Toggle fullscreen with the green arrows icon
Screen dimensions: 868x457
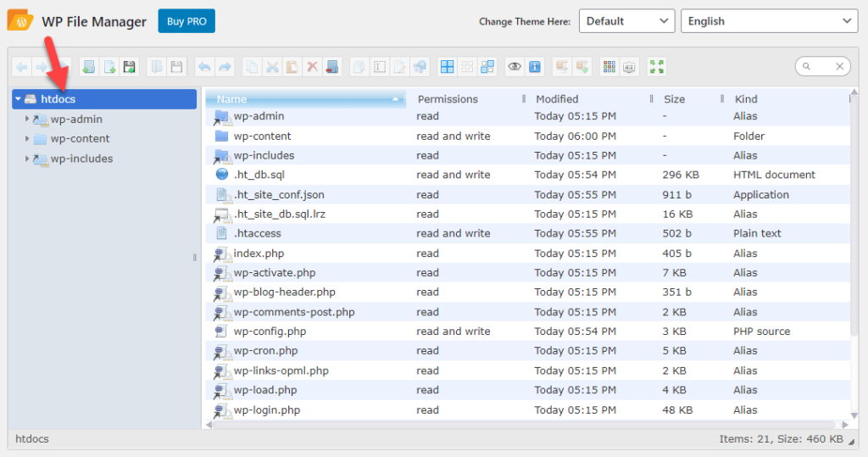(x=657, y=67)
